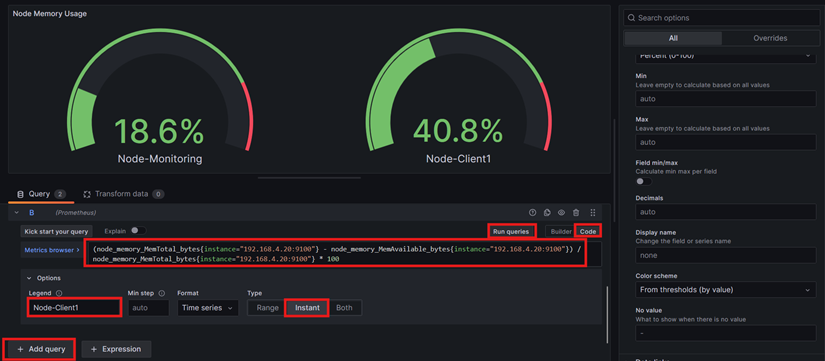Switch to Transform data tab

click(x=124, y=194)
